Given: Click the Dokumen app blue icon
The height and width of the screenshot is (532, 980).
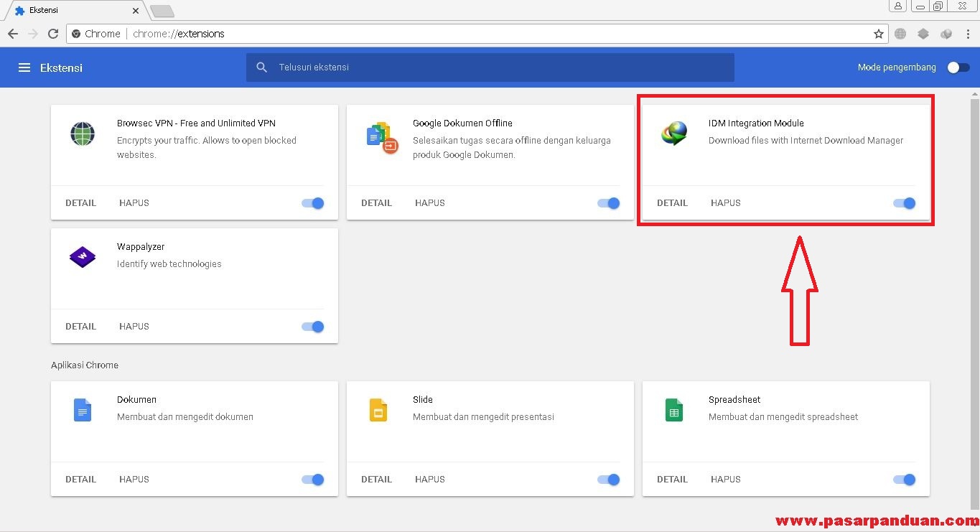Looking at the screenshot, I should tap(83, 410).
